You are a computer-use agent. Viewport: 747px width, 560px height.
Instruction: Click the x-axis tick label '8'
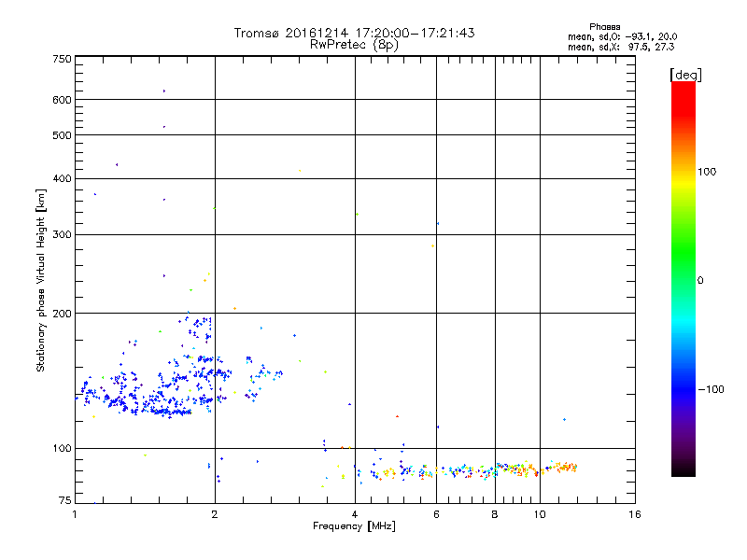pyautogui.click(x=495, y=514)
